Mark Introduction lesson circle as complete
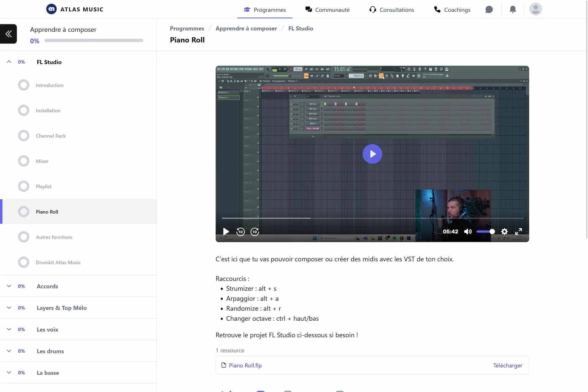This screenshot has height=392, width=588. [x=24, y=85]
